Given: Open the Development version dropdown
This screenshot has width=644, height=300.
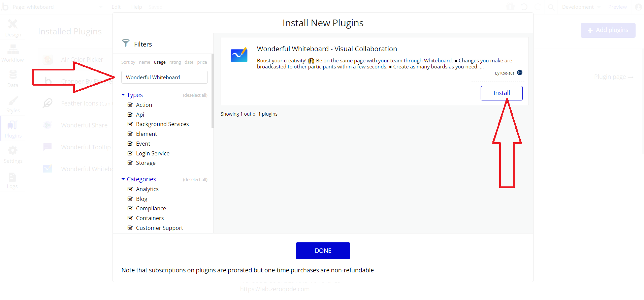Looking at the screenshot, I should click(581, 7).
